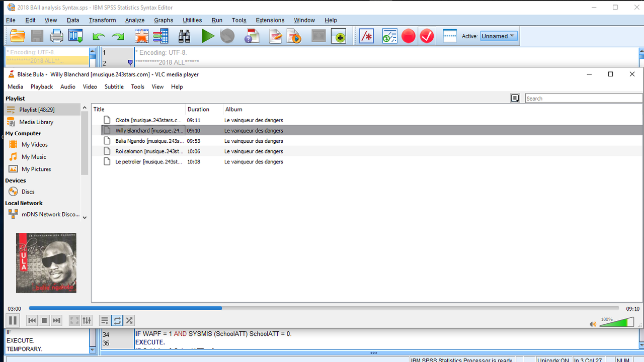This screenshot has height=362, width=644.
Task: Disable the loop playback toggle in VLC
Action: point(117,320)
